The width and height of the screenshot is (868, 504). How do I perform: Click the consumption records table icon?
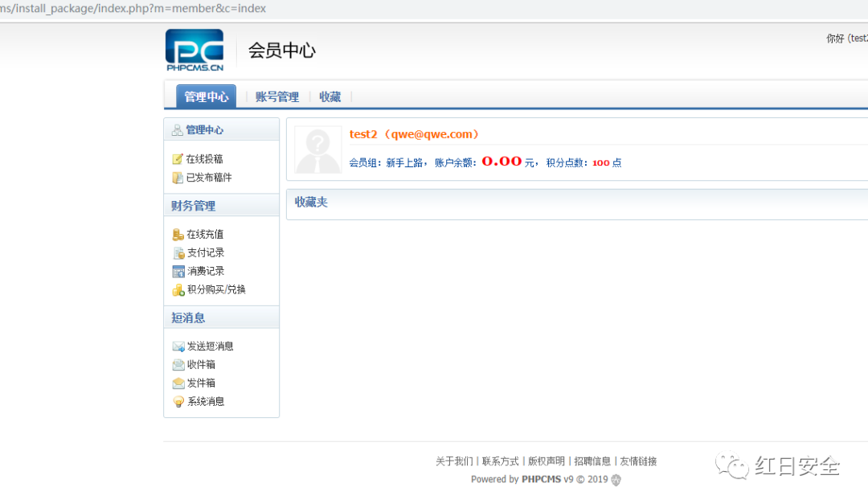[178, 272]
